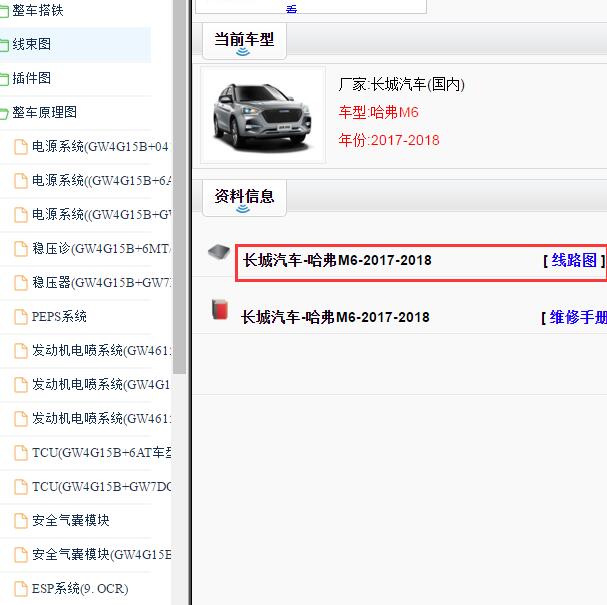Image resolution: width=607 pixels, height=605 pixels.
Task: Select the 资料信息 tab header
Action: (244, 198)
